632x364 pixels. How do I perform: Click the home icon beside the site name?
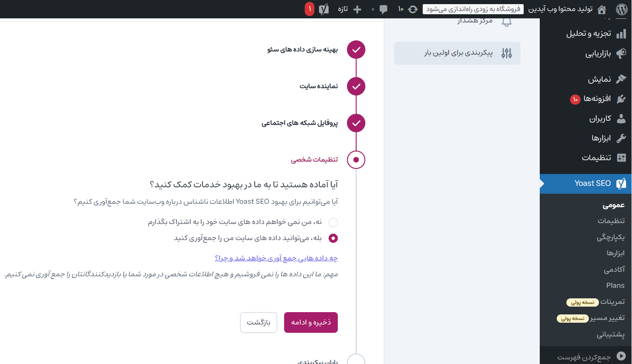click(602, 9)
